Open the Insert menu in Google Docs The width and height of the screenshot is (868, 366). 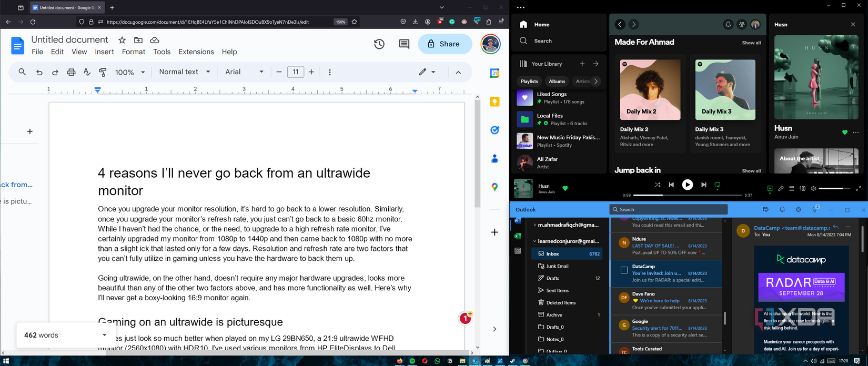[104, 52]
